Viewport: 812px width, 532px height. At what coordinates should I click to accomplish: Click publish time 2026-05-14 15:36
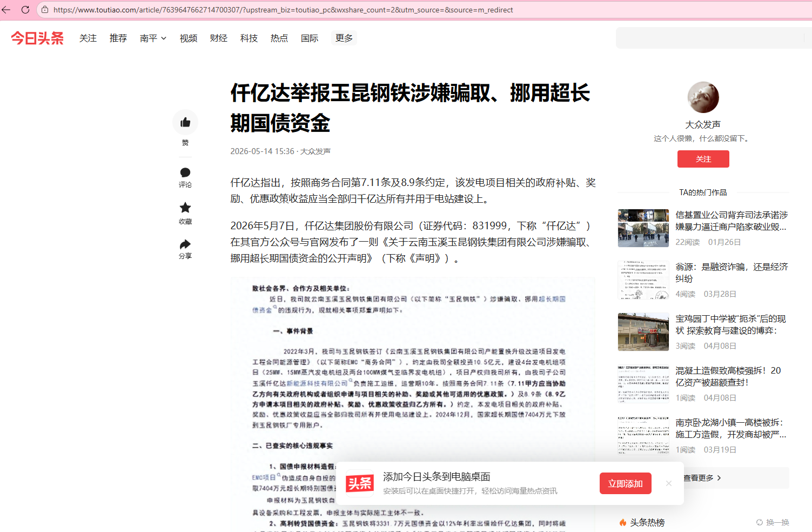click(262, 151)
